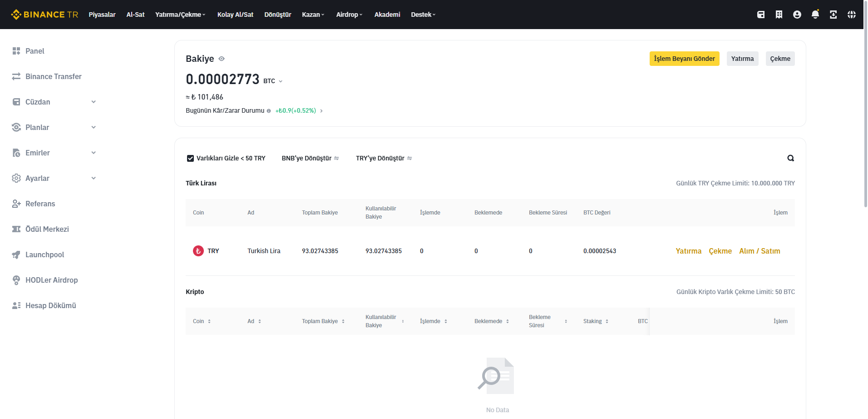Open HODLer Airdrop via its sidebar icon
Viewport: 868px width, 419px height.
click(x=16, y=280)
